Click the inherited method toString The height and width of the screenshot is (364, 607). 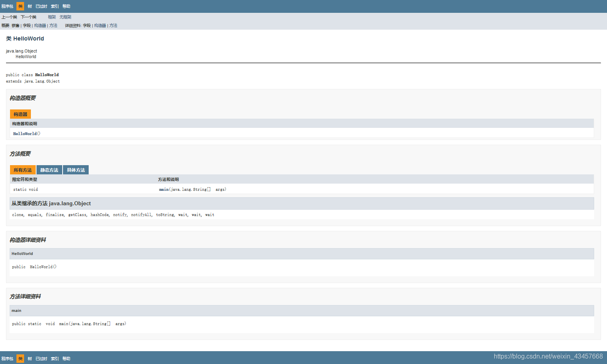coord(165,215)
